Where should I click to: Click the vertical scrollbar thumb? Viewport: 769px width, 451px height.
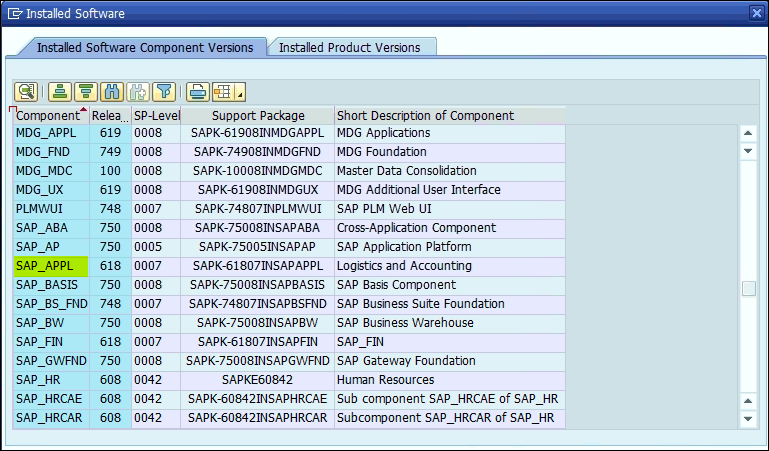pyautogui.click(x=748, y=289)
